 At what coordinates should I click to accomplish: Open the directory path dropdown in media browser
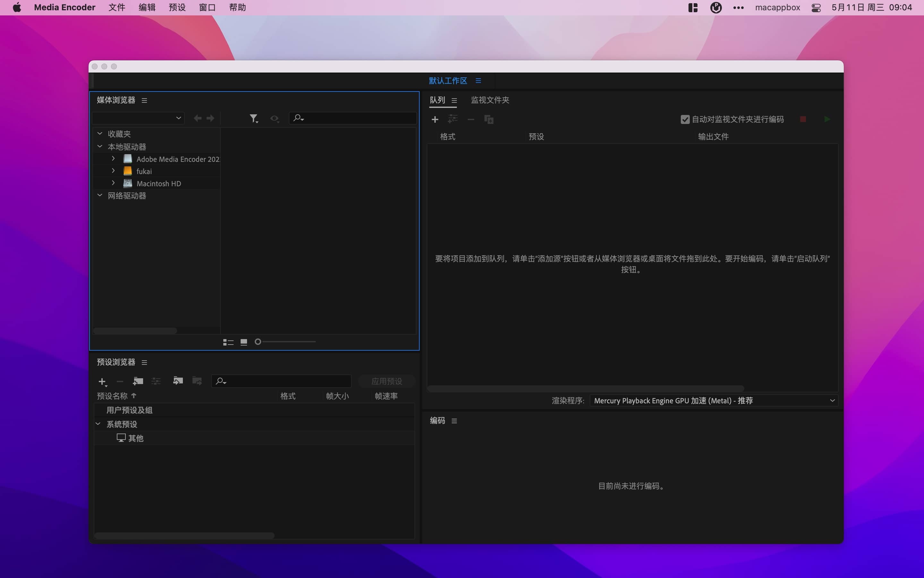pos(138,118)
